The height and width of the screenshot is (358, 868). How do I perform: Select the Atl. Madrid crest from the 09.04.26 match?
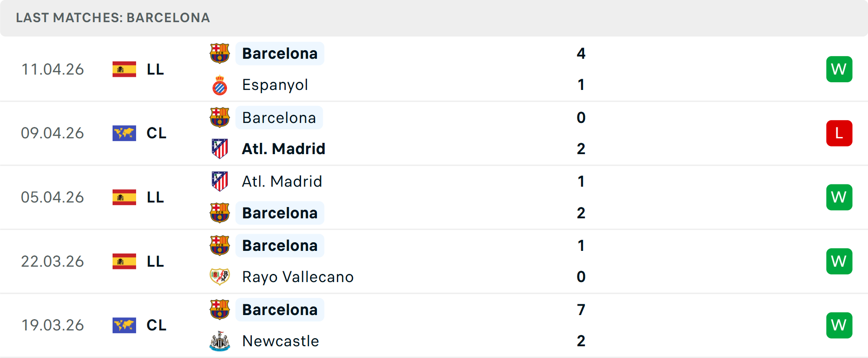220,148
